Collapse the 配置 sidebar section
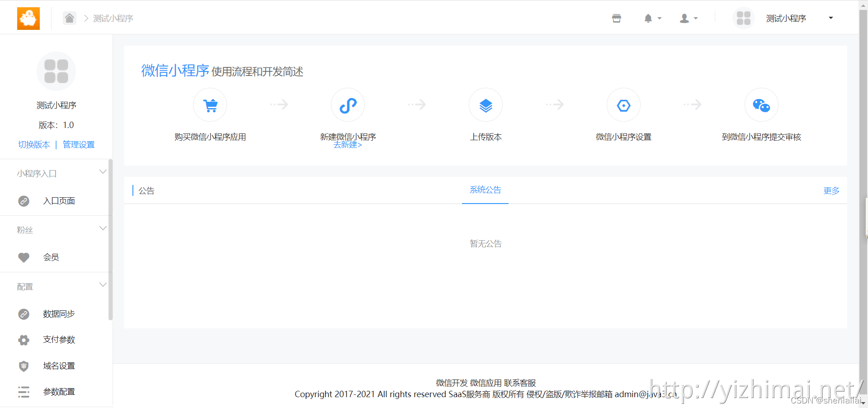 pyautogui.click(x=103, y=285)
